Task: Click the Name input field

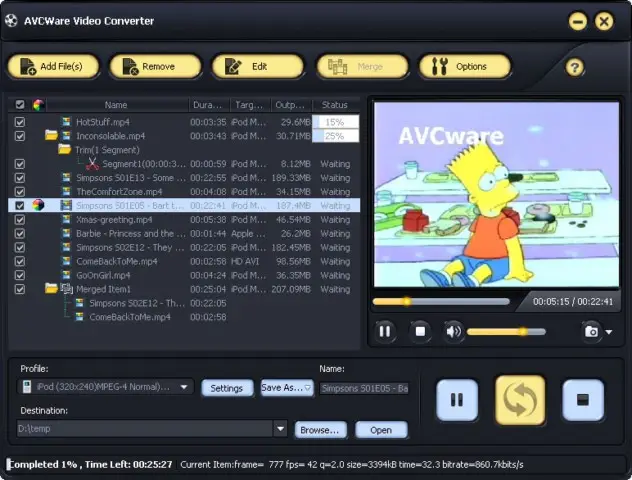Action: [x=364, y=389]
